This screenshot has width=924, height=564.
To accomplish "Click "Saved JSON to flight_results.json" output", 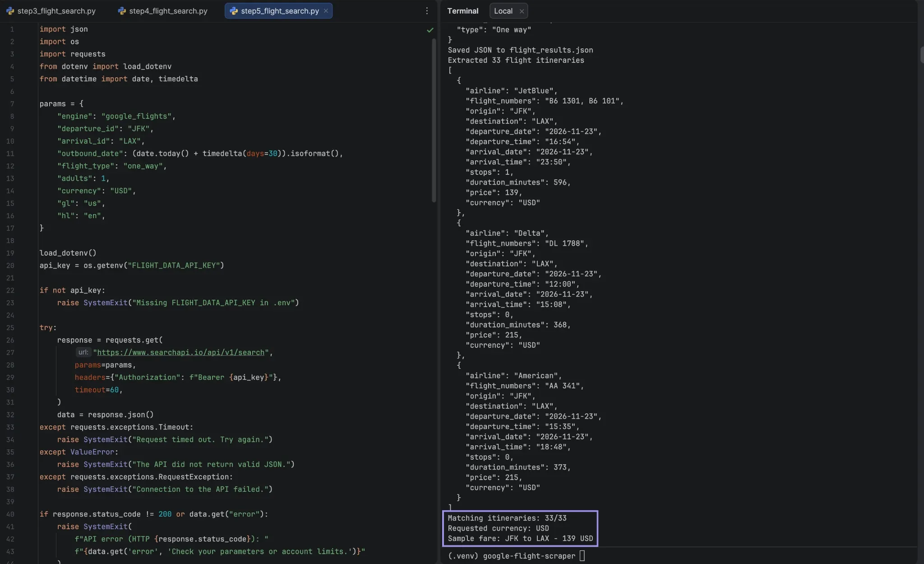I will point(520,50).
